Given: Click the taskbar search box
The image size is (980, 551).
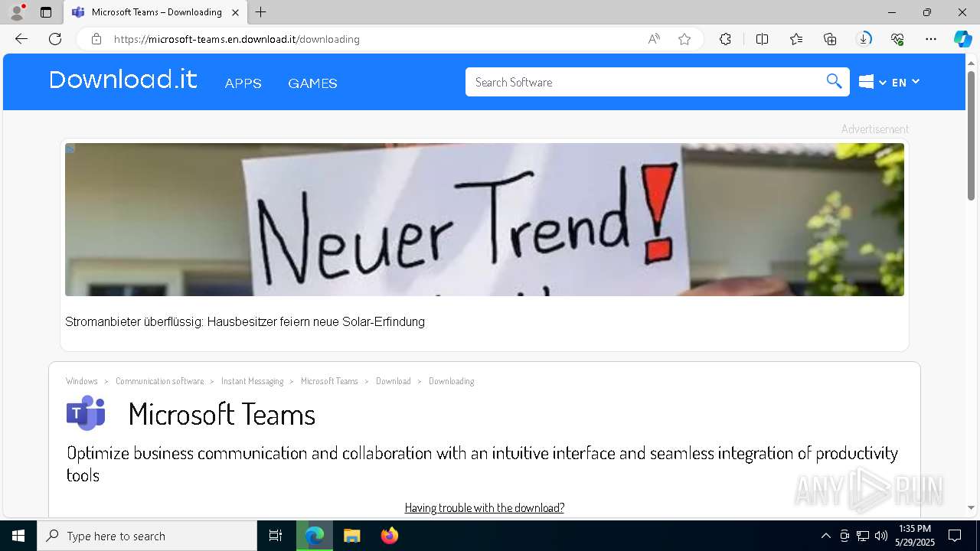Looking at the screenshot, I should coord(147,536).
